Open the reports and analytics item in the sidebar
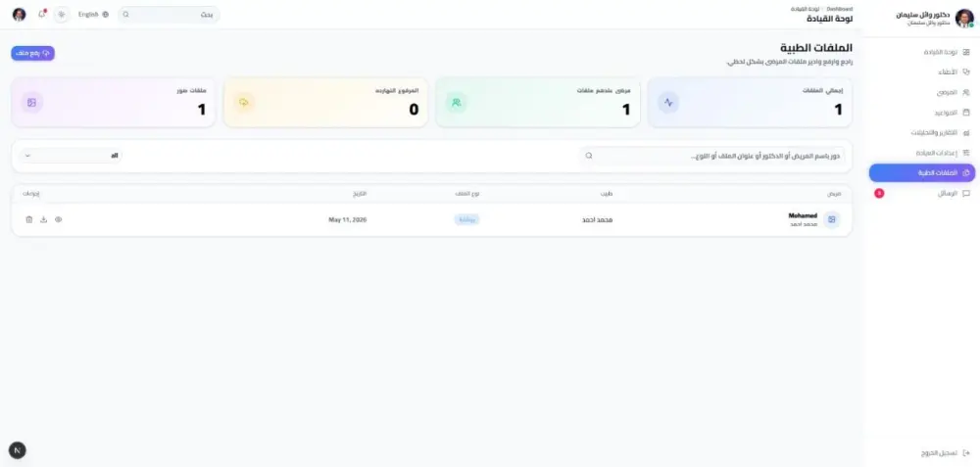 coord(922,133)
